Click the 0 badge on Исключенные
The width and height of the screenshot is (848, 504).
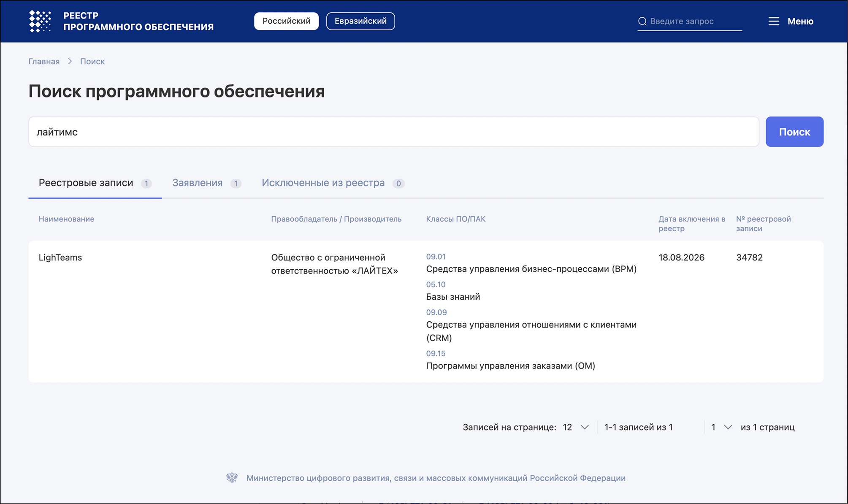[398, 183]
